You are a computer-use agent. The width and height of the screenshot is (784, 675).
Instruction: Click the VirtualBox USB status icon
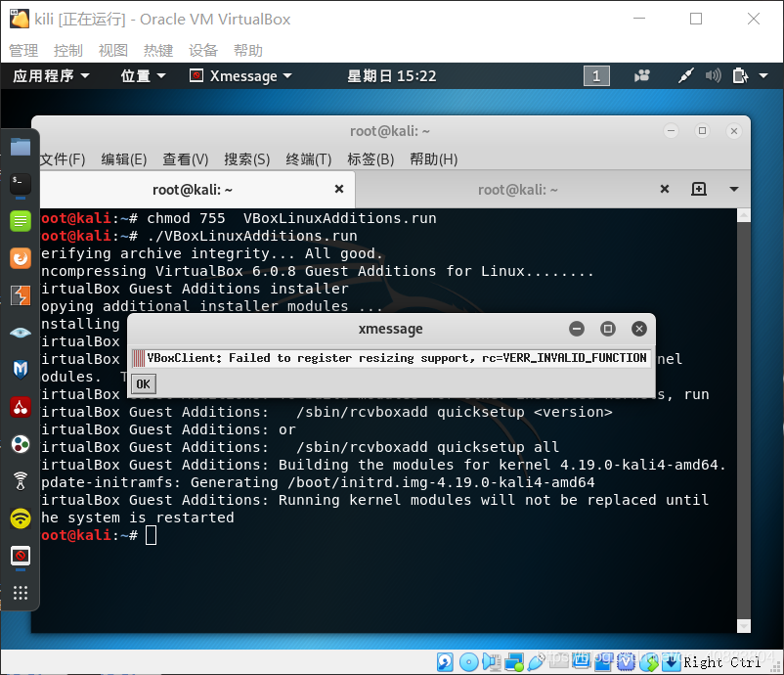click(x=536, y=662)
